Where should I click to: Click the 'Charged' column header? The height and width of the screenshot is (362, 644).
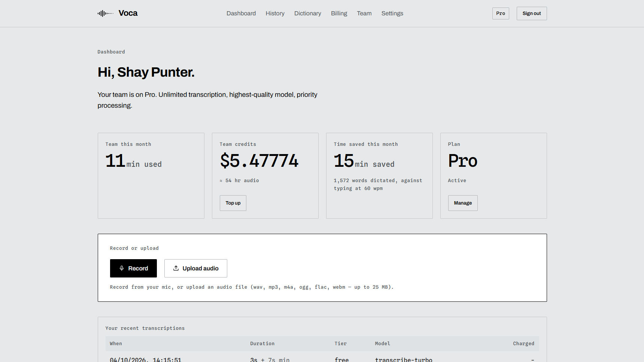[524, 344]
